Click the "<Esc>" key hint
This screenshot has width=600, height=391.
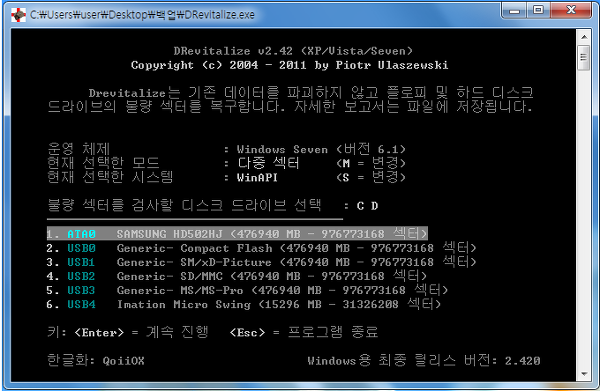coord(247,332)
